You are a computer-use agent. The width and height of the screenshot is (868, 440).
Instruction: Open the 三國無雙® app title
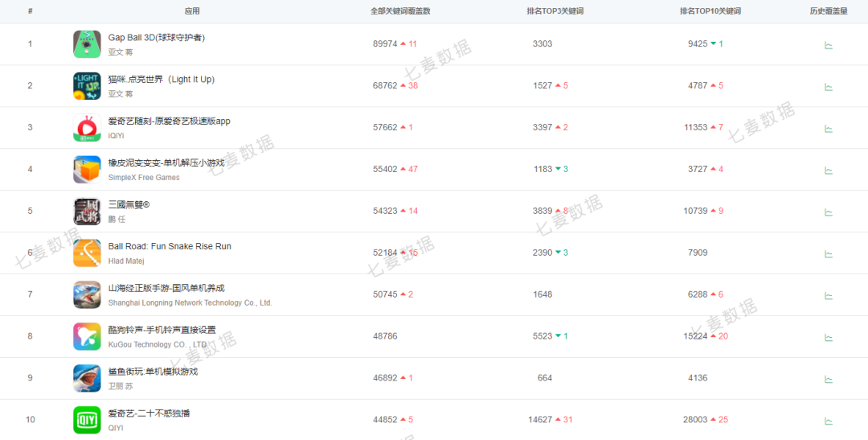point(129,204)
